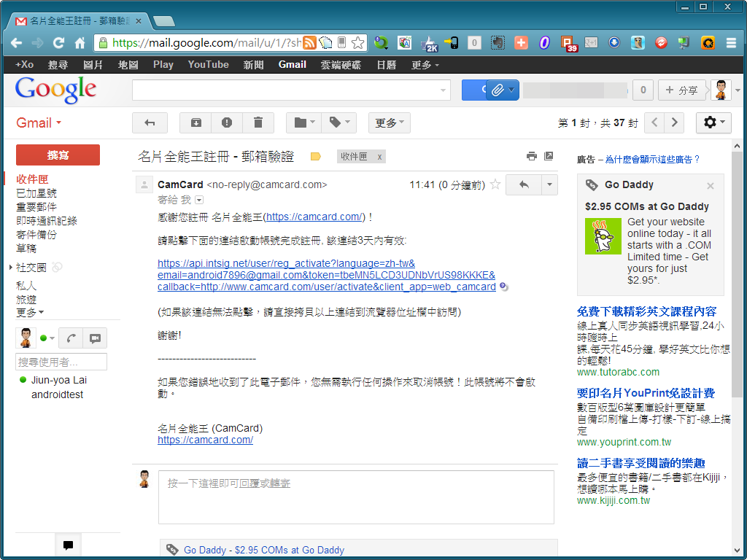
Task: Reload the page with the refresh icon
Action: point(58,43)
